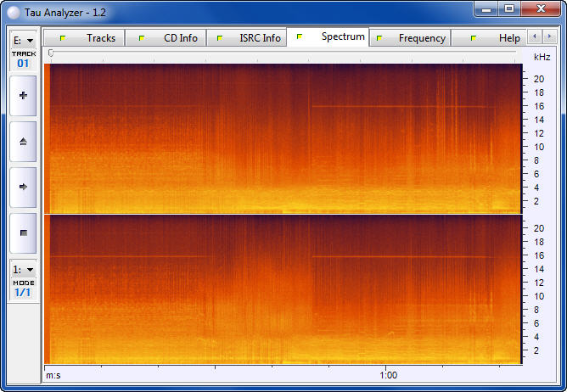Open the E: drive dropdown
The image size is (567, 392).
pos(23,40)
